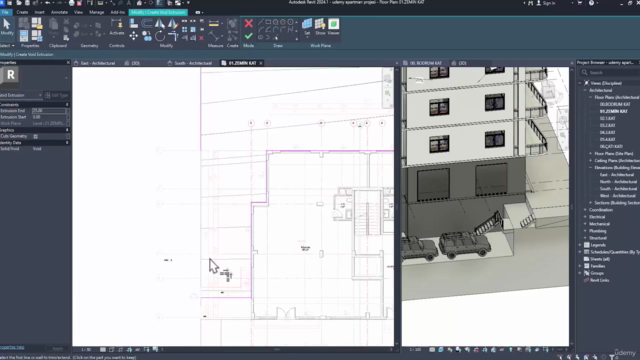Open Set work plane tool
This screenshot has height=360, width=640.
(x=307, y=27)
